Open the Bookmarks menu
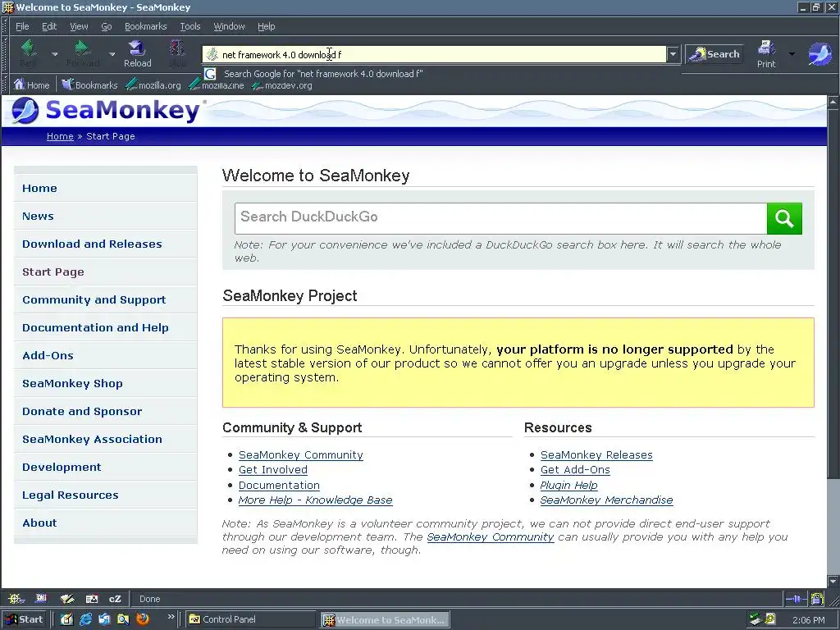 (145, 26)
